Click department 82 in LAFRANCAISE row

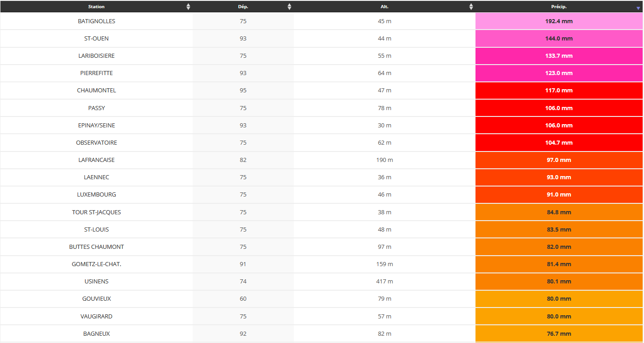(x=243, y=160)
